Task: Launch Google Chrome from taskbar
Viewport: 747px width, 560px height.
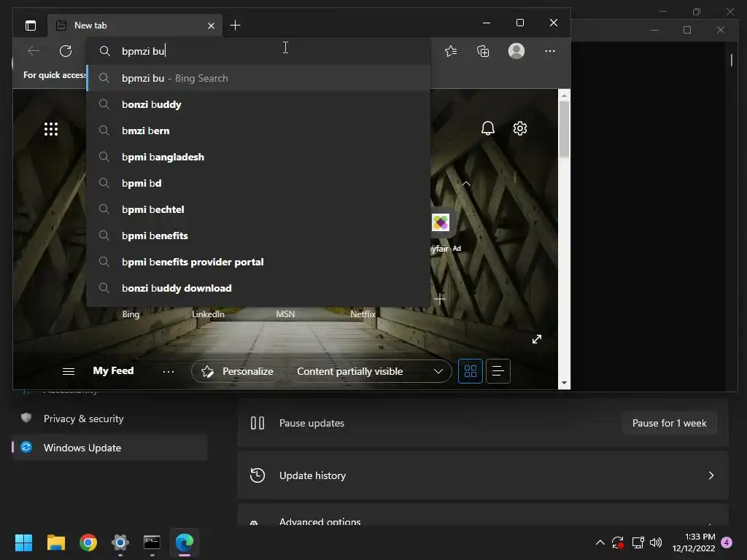Action: pyautogui.click(x=88, y=542)
